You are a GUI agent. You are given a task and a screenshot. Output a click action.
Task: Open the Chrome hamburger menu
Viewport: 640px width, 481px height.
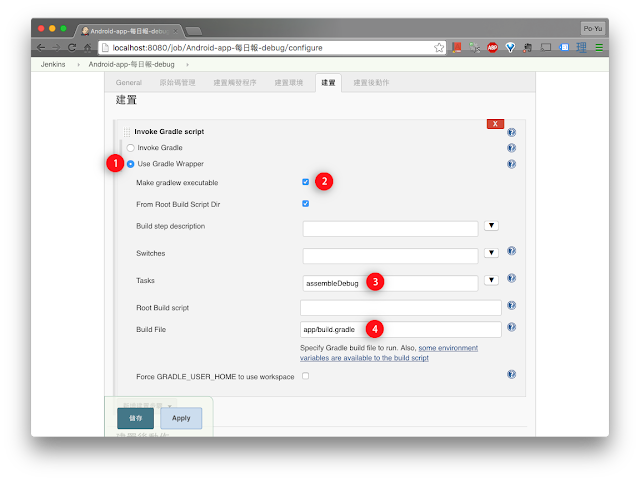[x=599, y=48]
